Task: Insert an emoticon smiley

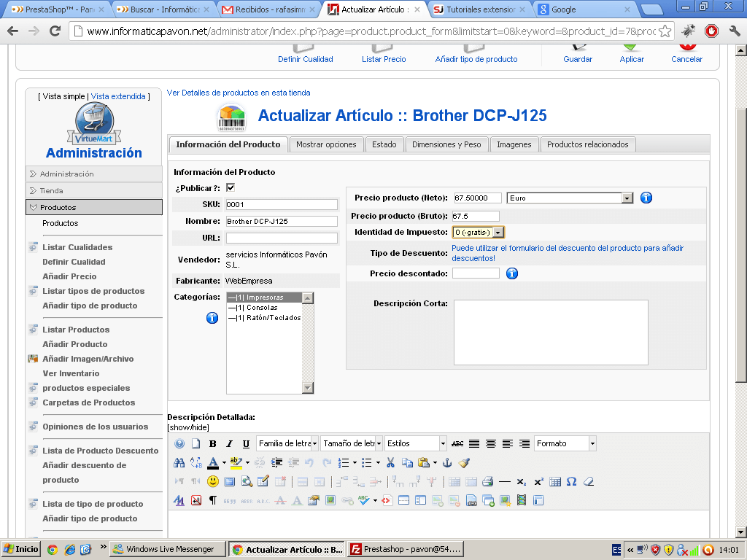Action: (213, 481)
